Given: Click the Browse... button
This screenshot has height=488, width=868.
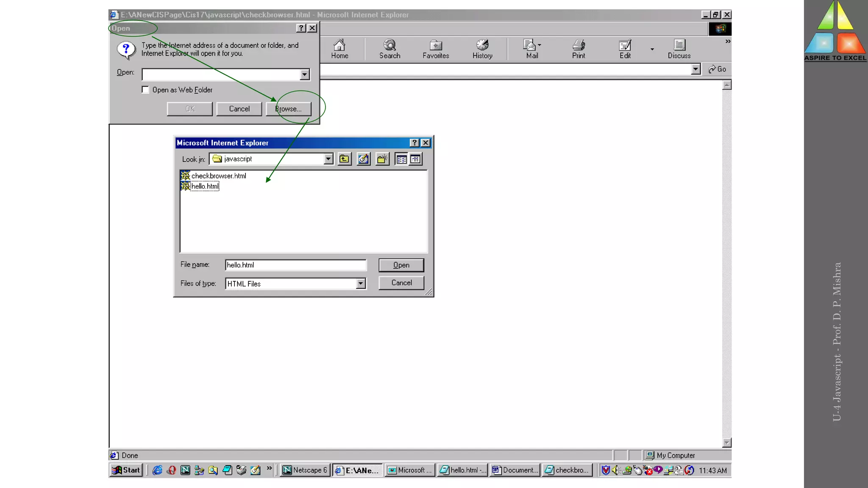Looking at the screenshot, I should pos(288,109).
